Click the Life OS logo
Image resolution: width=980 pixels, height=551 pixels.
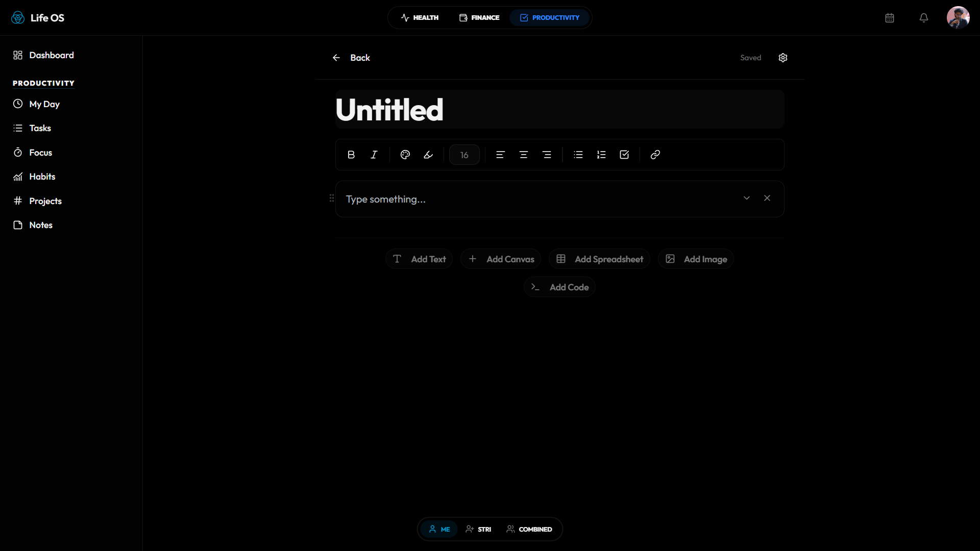(38, 18)
